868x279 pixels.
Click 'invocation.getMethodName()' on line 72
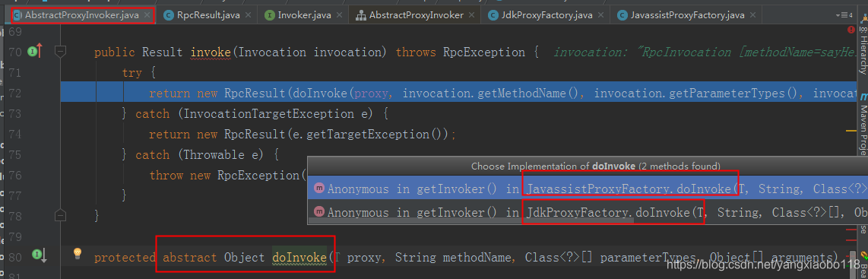tap(493, 94)
